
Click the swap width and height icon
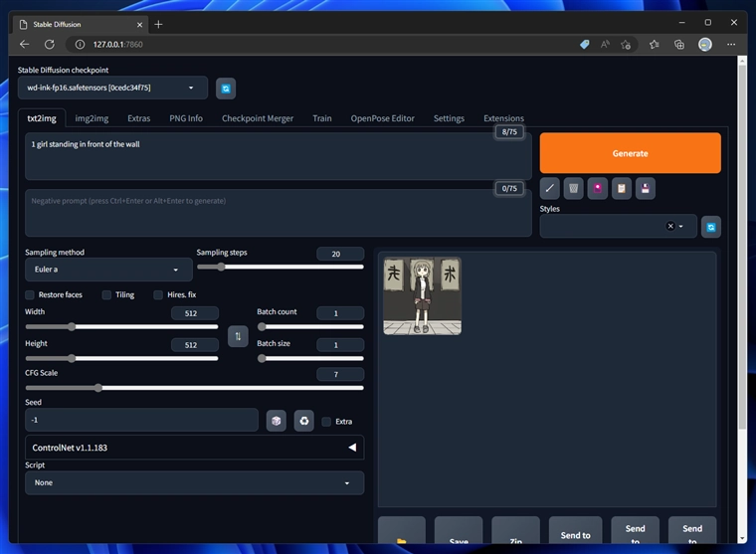click(x=238, y=336)
